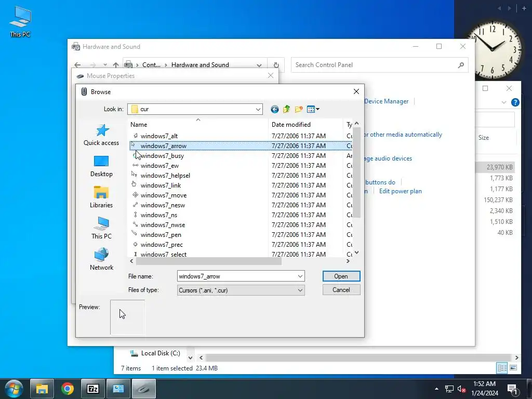This screenshot has height=399, width=532.
Task: Open address bar history dropdown in Control Panel
Action: click(x=259, y=65)
